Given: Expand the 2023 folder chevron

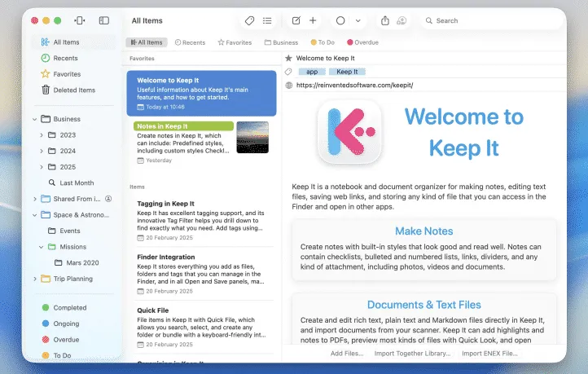Looking at the screenshot, I should (42, 135).
